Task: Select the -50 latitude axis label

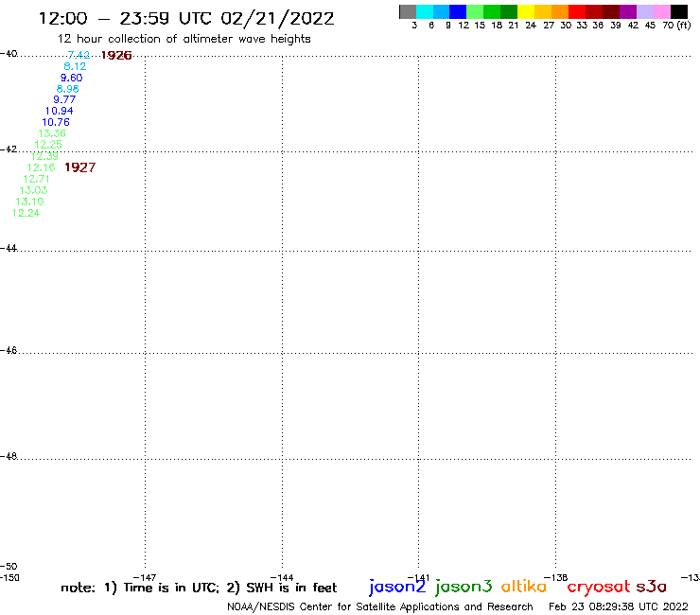Action: (9, 567)
